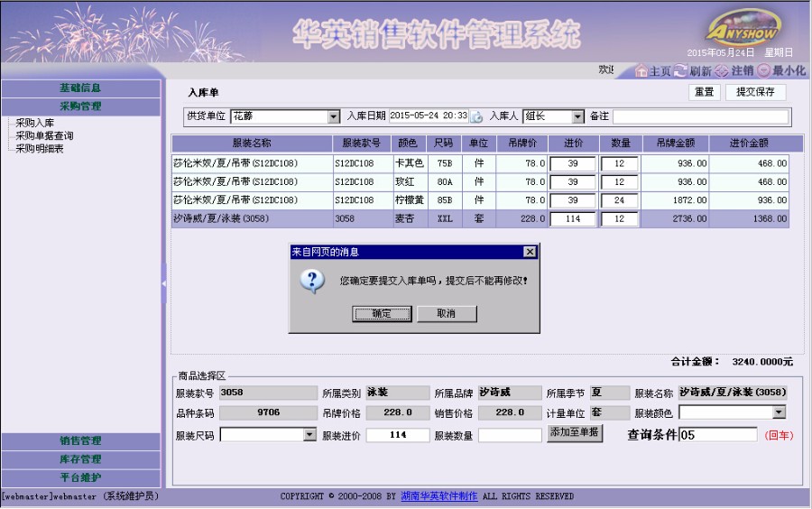Image resolution: width=812 pixels, height=509 pixels.
Task: Click 进价 field in the 卡其色 row
Action: pyautogui.click(x=573, y=163)
